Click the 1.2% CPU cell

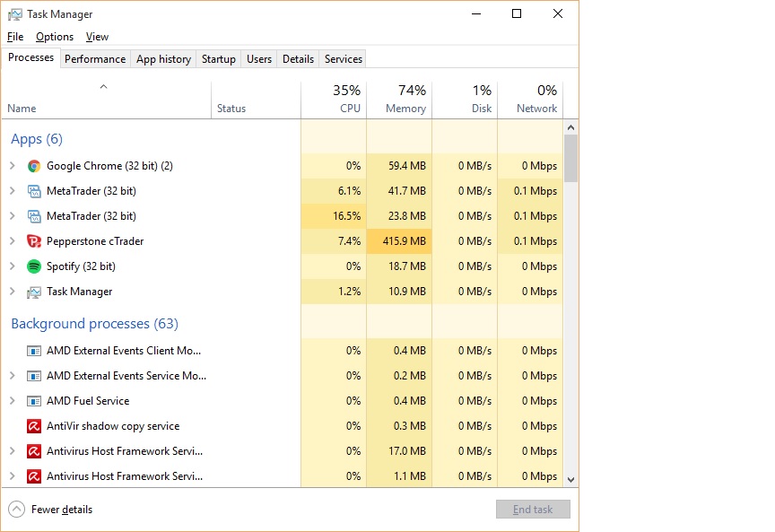point(334,292)
